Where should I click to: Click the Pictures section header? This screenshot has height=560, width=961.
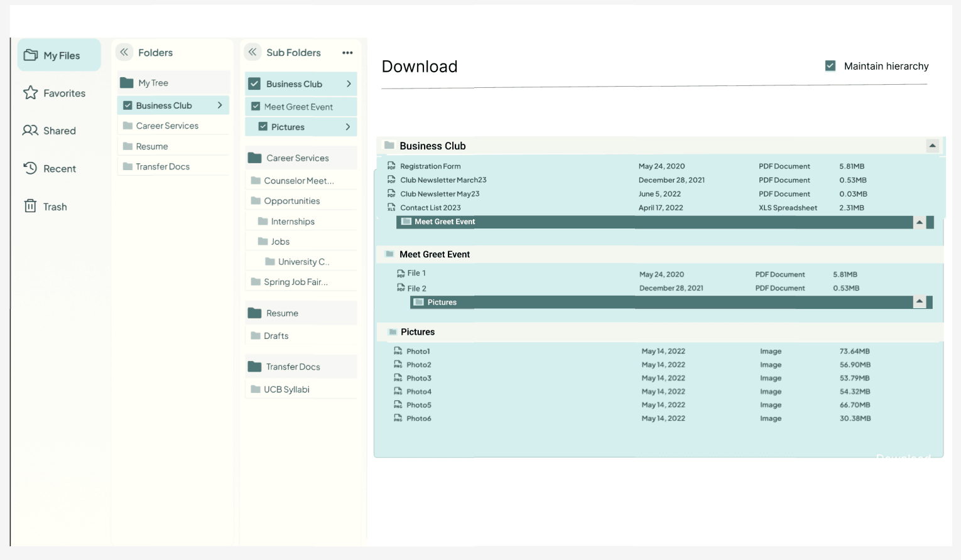click(660, 332)
